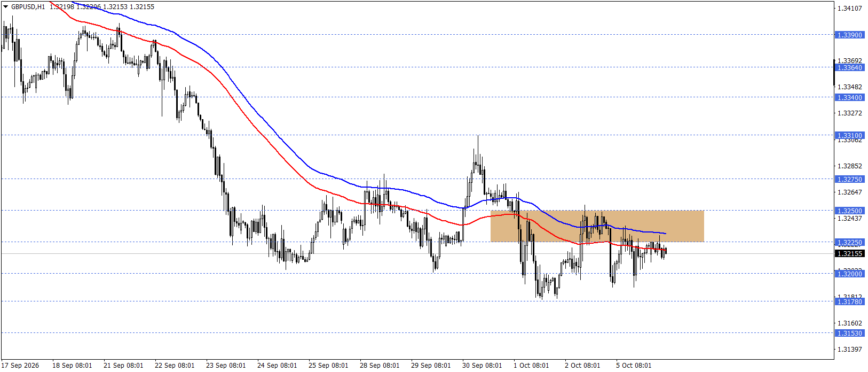This screenshot has height=372, width=868.
Task: Click the 1.32647 price scale value
Action: click(x=850, y=192)
